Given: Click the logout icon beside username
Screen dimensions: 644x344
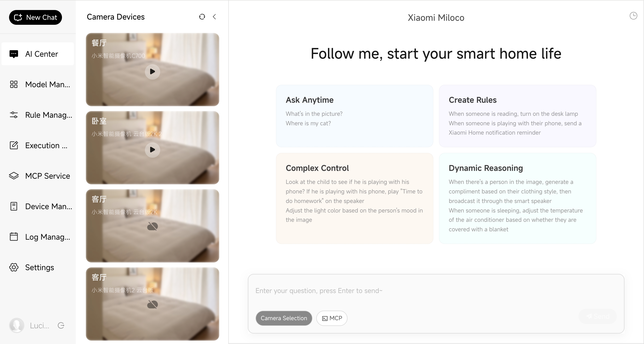Looking at the screenshot, I should 61,325.
